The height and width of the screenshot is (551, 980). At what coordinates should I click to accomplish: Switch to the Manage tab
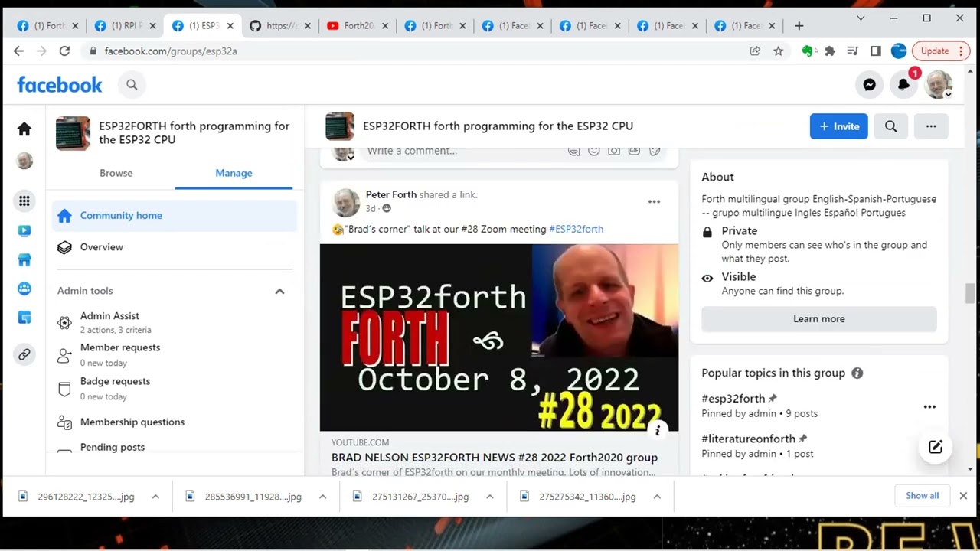[234, 173]
